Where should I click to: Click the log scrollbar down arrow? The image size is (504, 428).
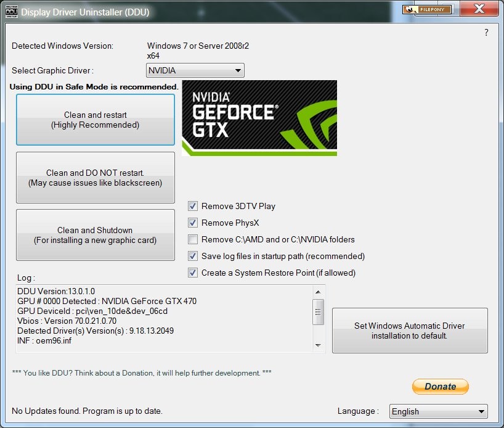tap(318, 345)
